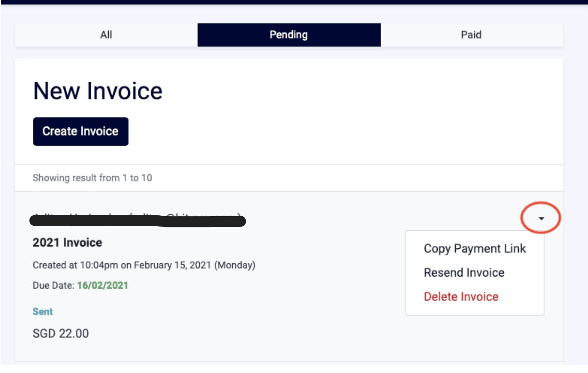The width and height of the screenshot is (588, 373).
Task: Click the February 15, 2021 date text
Action: coord(172,265)
